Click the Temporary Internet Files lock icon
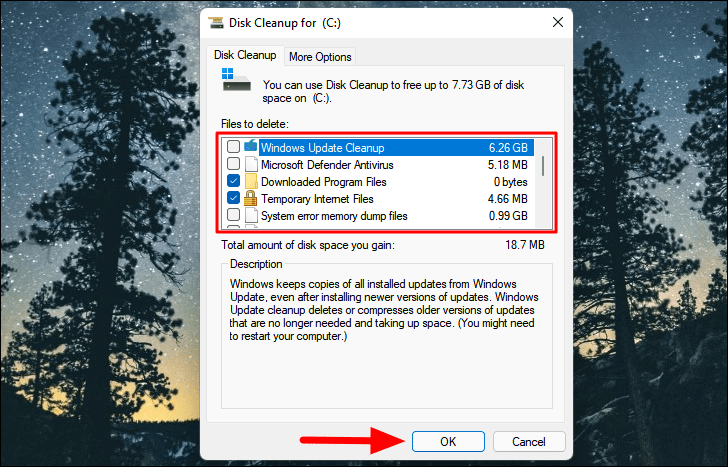The image size is (728, 467). [x=250, y=198]
